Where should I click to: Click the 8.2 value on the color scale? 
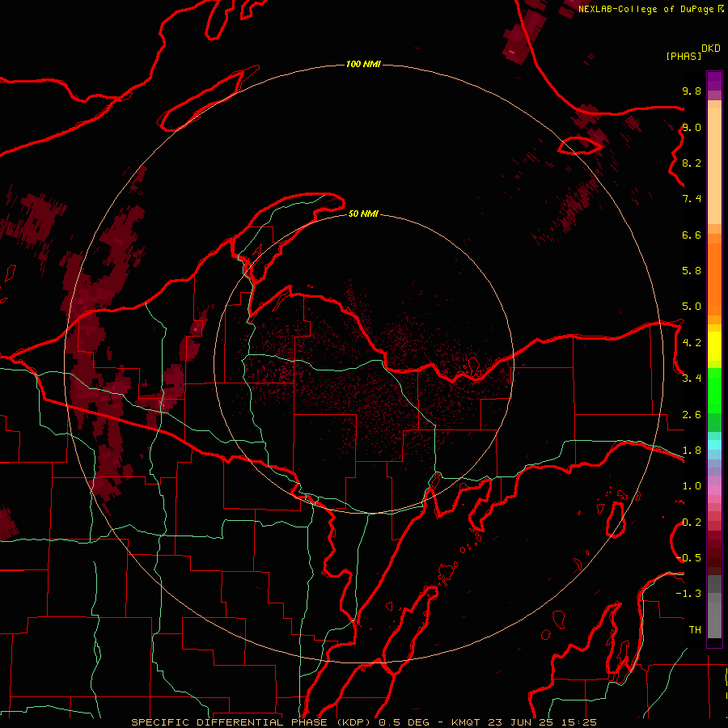click(692, 163)
